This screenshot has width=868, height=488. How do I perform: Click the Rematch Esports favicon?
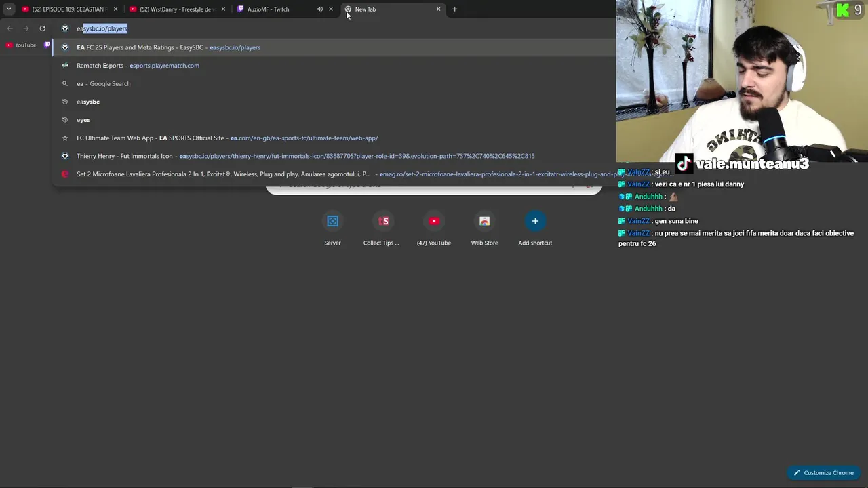click(65, 66)
